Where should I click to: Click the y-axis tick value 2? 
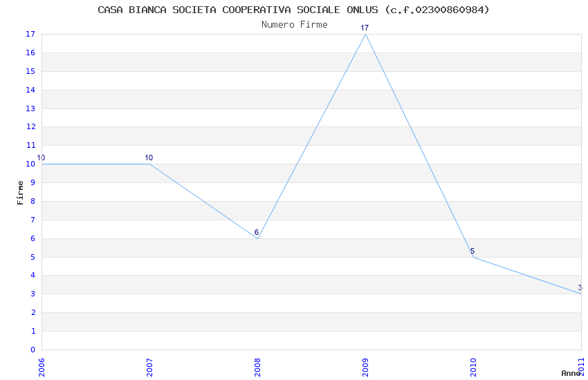[x=33, y=312]
